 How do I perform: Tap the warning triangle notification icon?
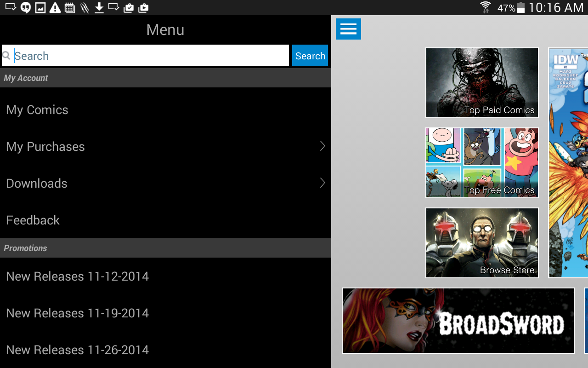tap(55, 8)
